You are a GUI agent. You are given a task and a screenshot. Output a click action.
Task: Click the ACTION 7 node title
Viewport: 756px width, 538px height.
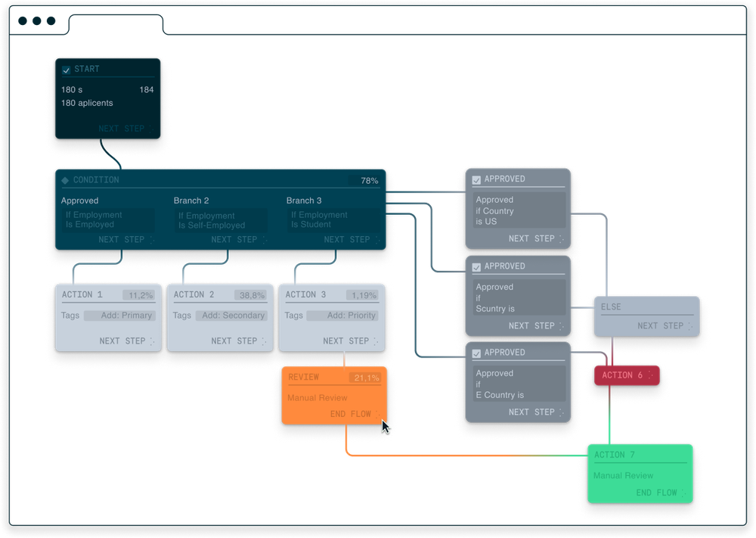point(614,455)
